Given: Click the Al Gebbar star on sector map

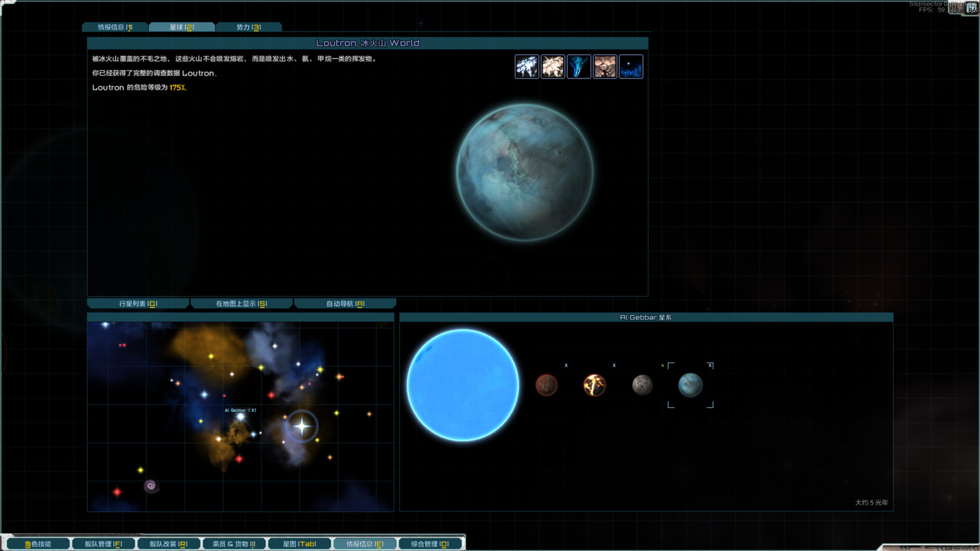Looking at the screenshot, I should tap(240, 417).
